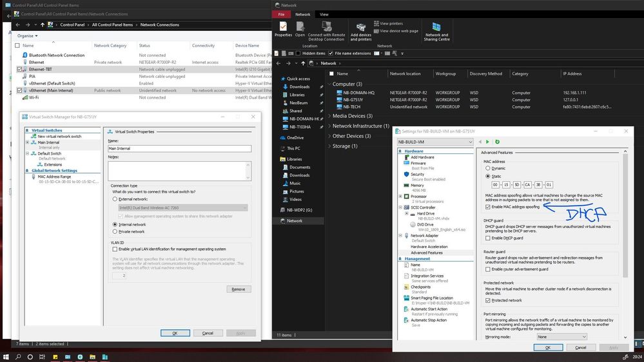Open Organise dropdown menu
Viewport: 644px width, 362px height.
click(x=28, y=35)
